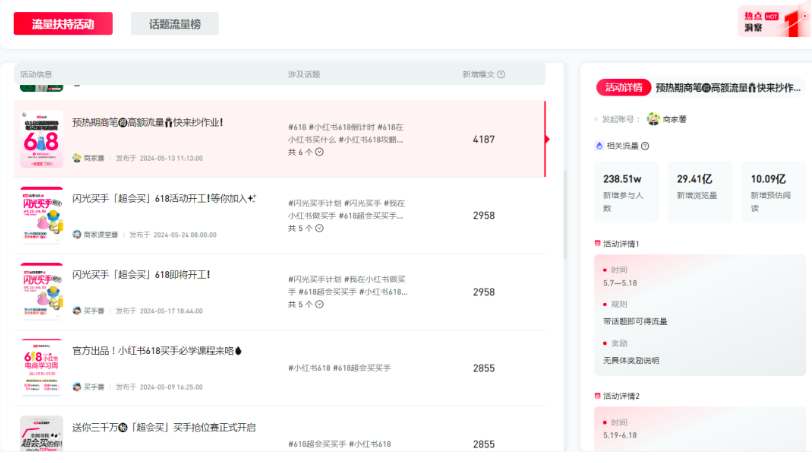Viewport: 812px width, 463px height.
Task: Click the 活动详情 red label
Action: (624, 88)
